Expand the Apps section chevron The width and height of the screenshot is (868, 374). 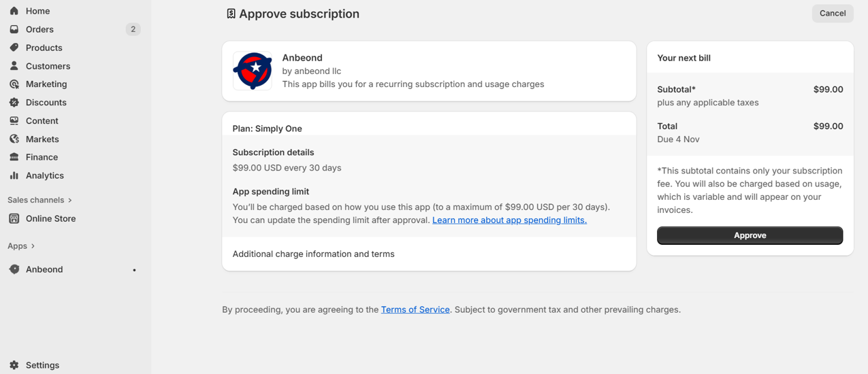[33, 246]
